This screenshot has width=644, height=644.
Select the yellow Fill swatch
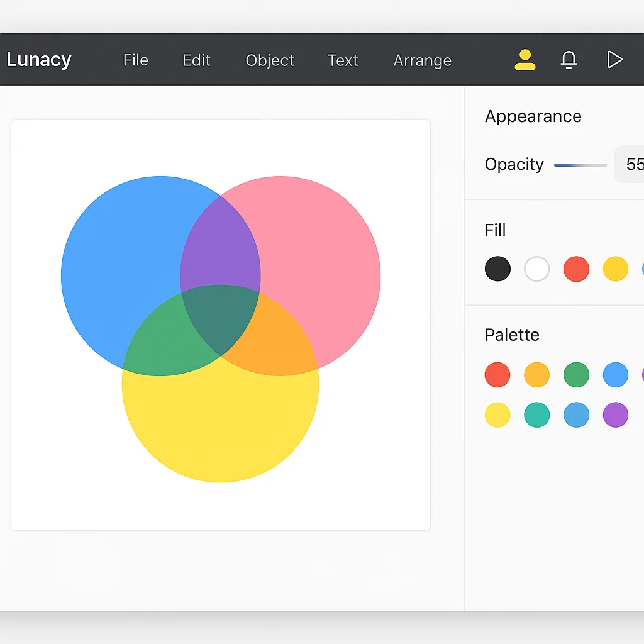[615, 269]
